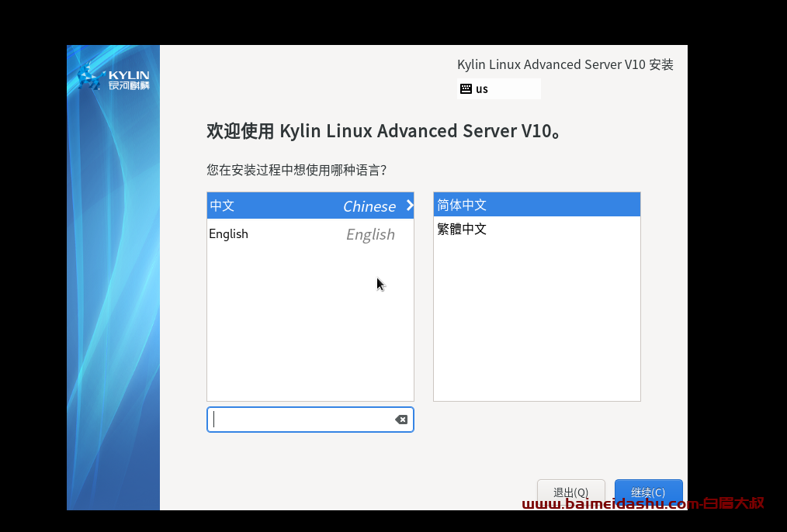This screenshot has height=532, width=787.
Task: Click the installer title 'Kylin Linux Advanced Server V10 安装'
Action: [565, 64]
